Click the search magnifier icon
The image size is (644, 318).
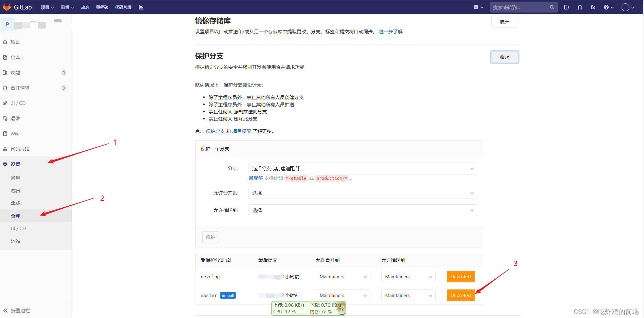(552, 7)
